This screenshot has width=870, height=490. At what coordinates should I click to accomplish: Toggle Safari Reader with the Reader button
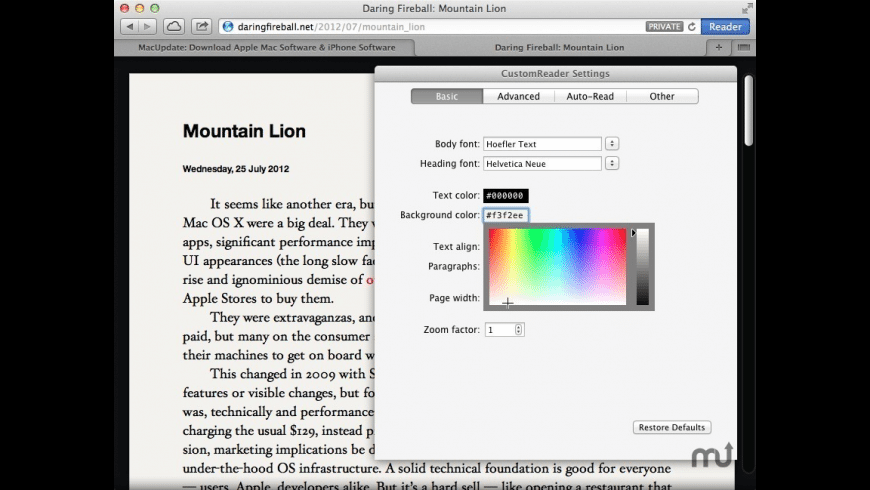coord(725,26)
